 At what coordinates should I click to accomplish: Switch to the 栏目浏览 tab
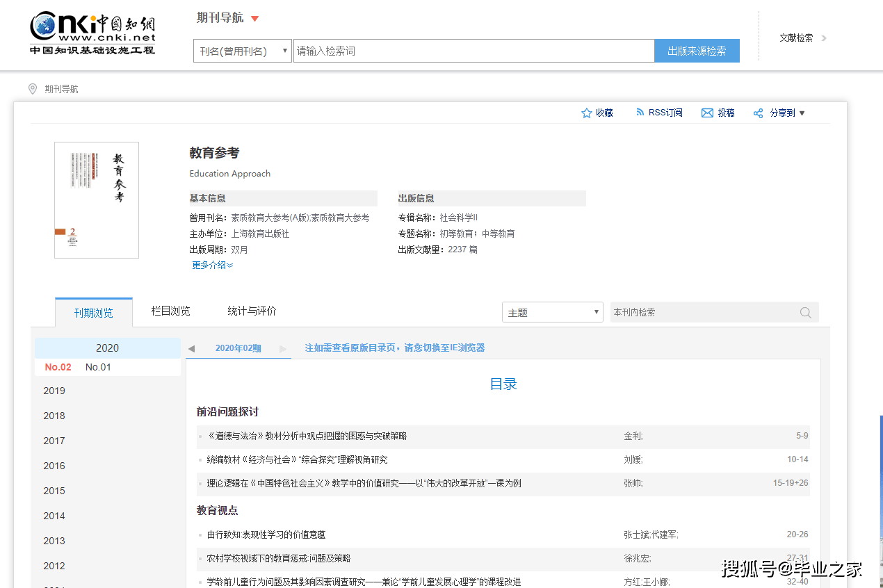coord(170,311)
